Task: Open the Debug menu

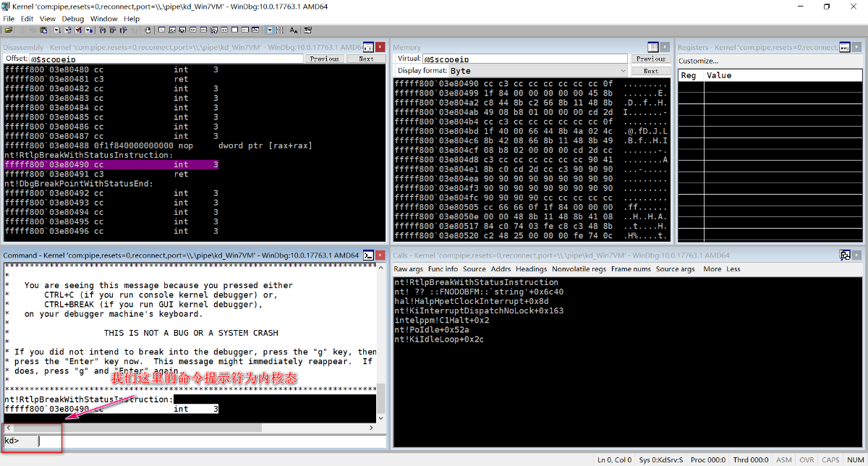Action: [x=72, y=18]
